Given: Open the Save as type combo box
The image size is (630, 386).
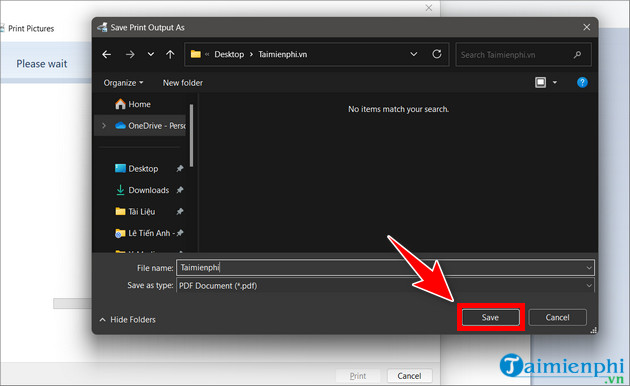Looking at the screenshot, I should 385,286.
